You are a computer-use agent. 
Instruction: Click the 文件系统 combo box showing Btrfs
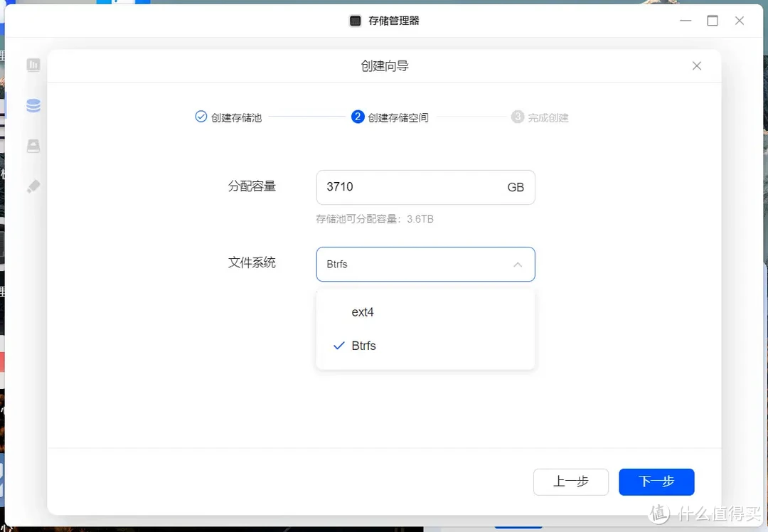[425, 264]
